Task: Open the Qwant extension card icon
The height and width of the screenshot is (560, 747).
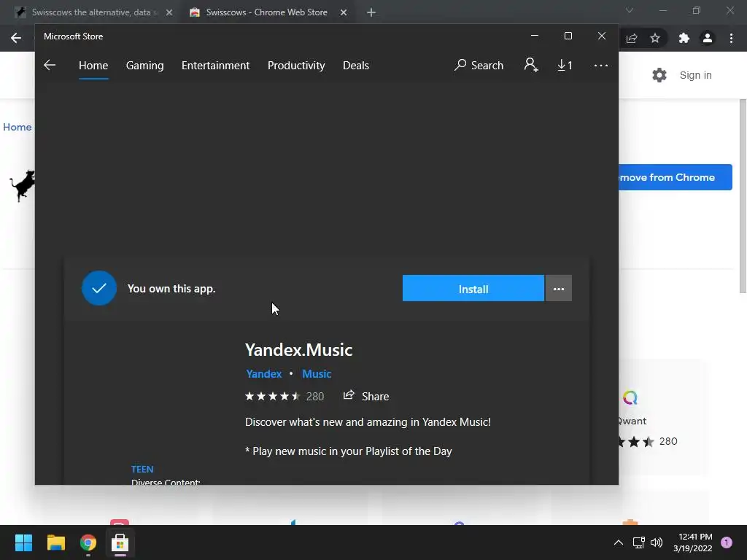Action: click(630, 397)
